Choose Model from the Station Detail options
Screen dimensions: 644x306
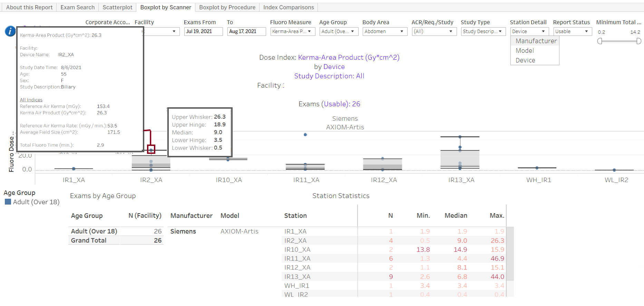coord(525,50)
